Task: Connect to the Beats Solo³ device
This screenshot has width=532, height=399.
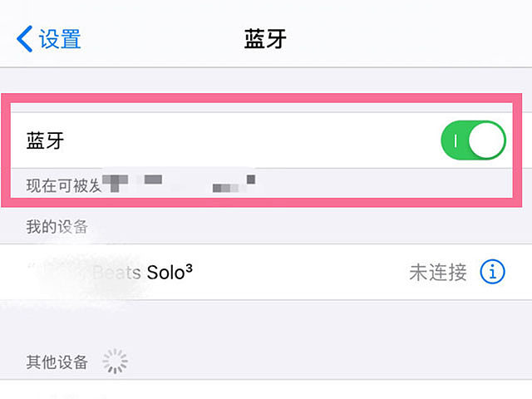Action: 266,272
